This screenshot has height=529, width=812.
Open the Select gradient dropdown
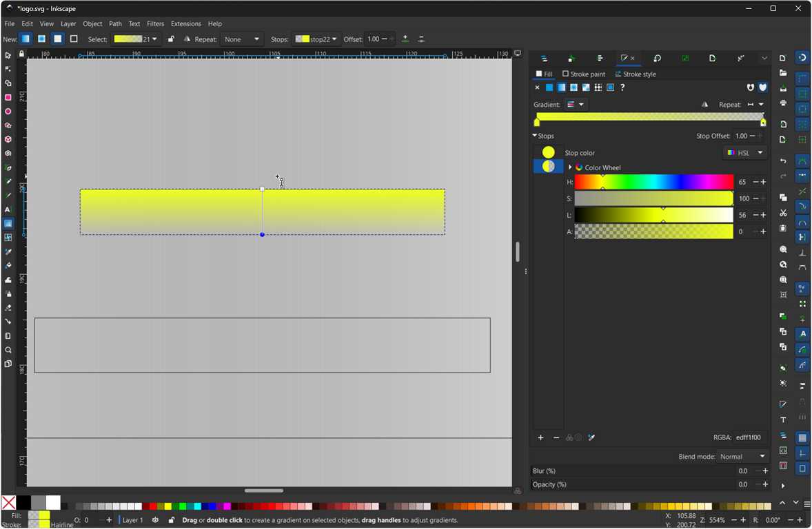[x=136, y=39]
